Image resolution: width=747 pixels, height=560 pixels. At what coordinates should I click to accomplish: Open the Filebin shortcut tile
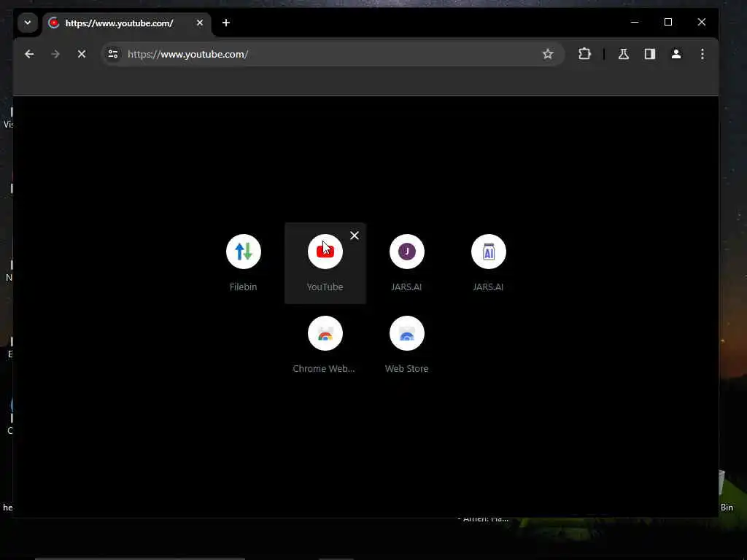(244, 262)
